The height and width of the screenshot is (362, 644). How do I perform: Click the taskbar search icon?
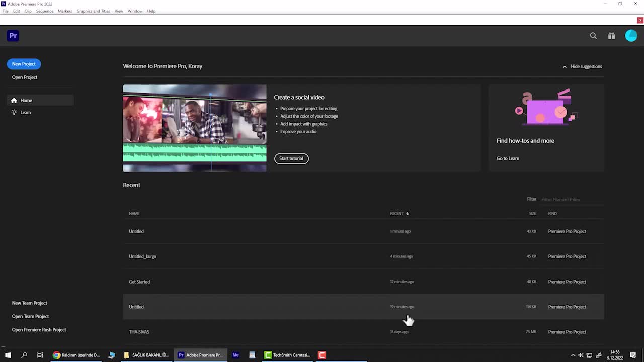24,355
